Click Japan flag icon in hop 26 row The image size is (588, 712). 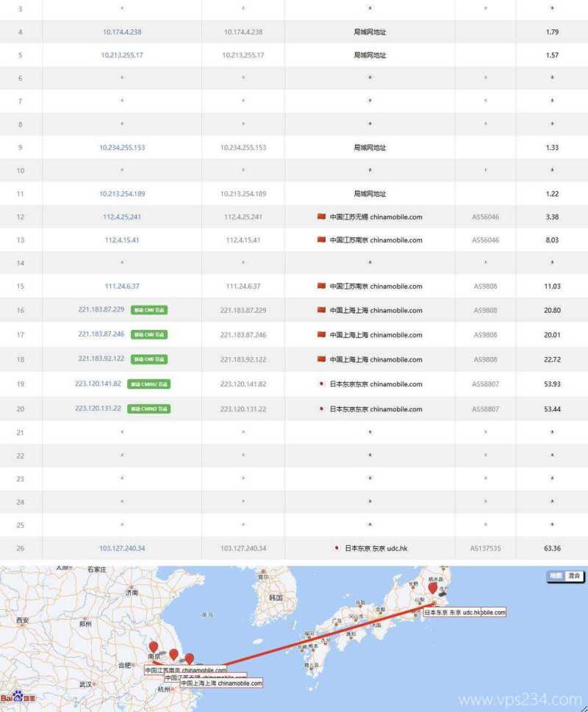point(336,548)
